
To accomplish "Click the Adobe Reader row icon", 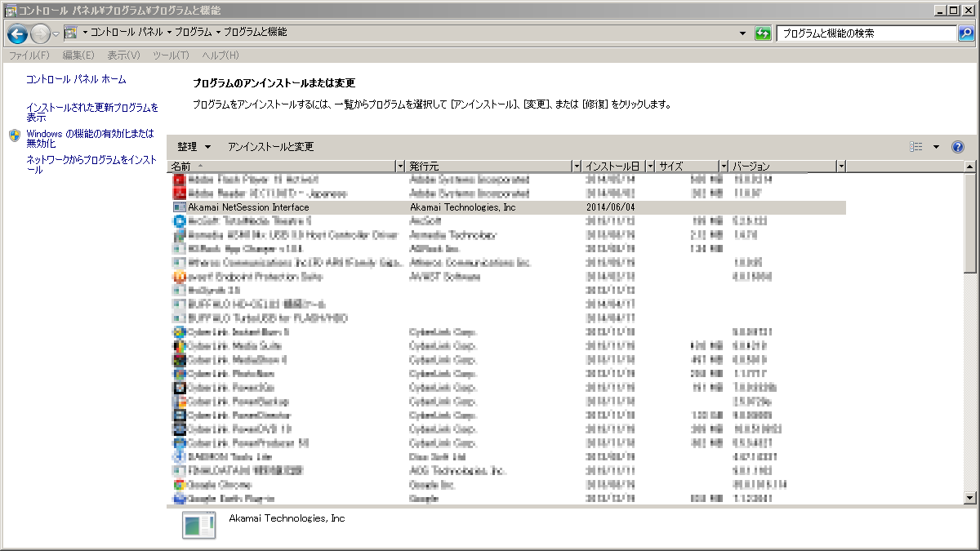I will [x=180, y=193].
